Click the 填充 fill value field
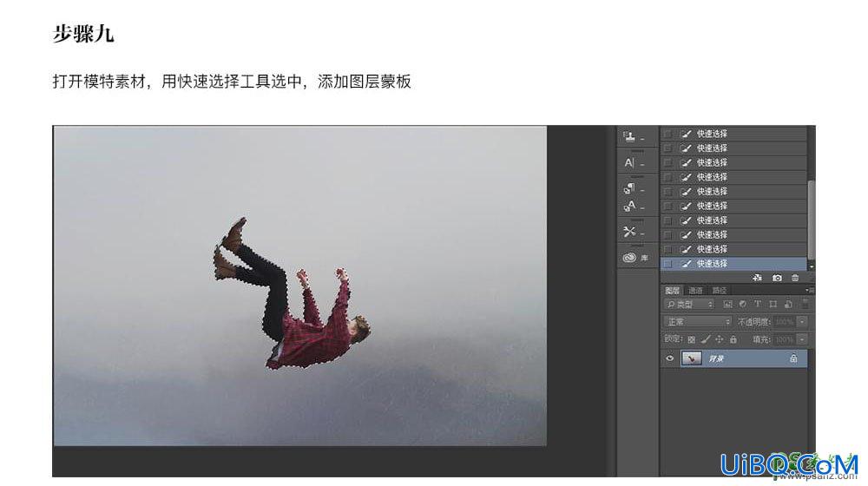 (785, 339)
